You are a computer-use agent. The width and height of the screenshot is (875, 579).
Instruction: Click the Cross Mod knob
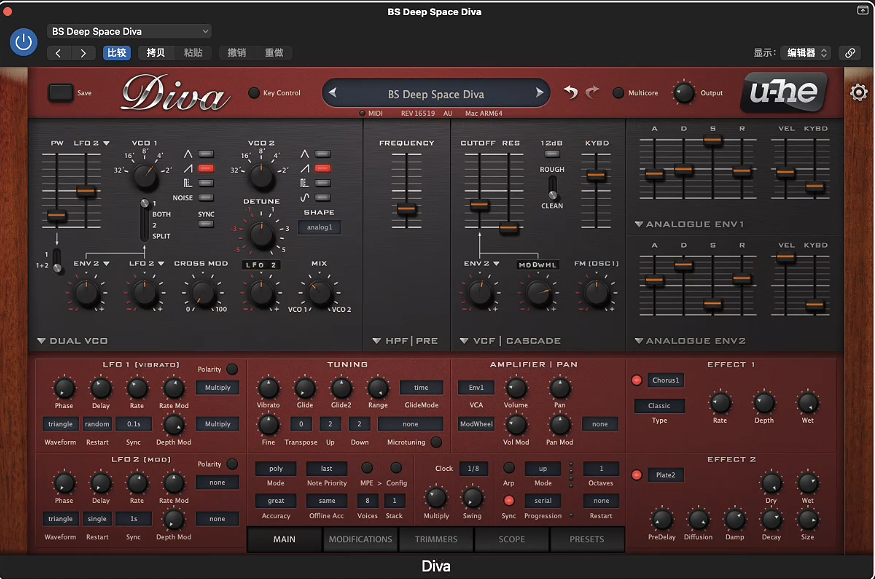(x=203, y=292)
